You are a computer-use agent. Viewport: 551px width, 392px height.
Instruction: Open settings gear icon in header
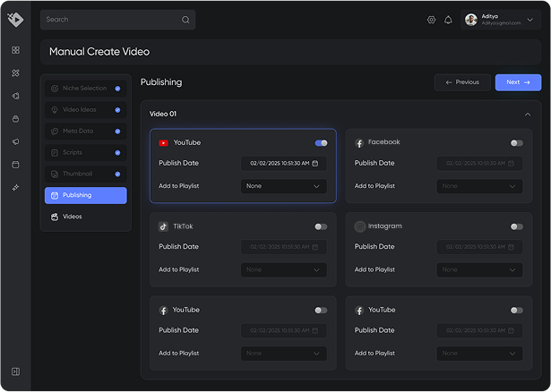click(431, 20)
